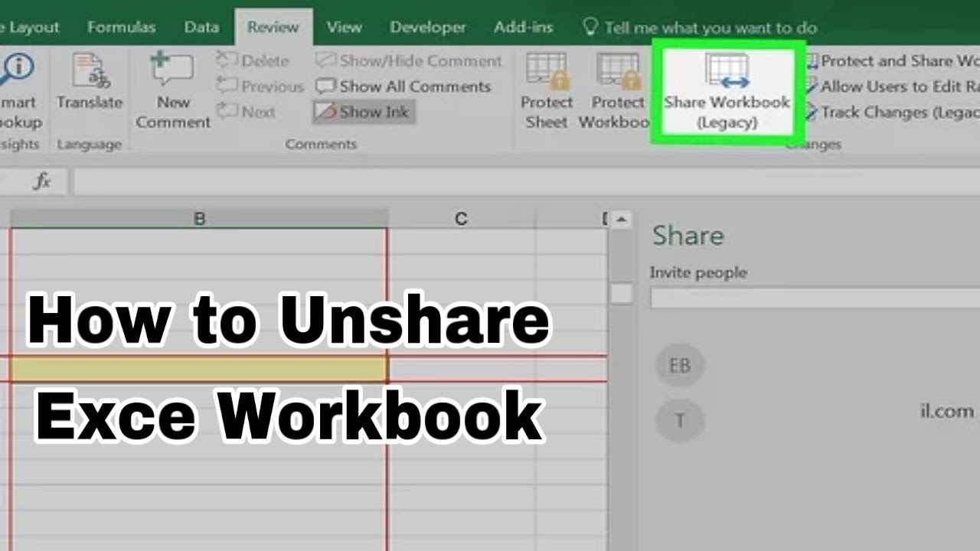This screenshot has height=551, width=980.
Task: Click the highlighted yellow cell in column B
Action: click(x=199, y=369)
